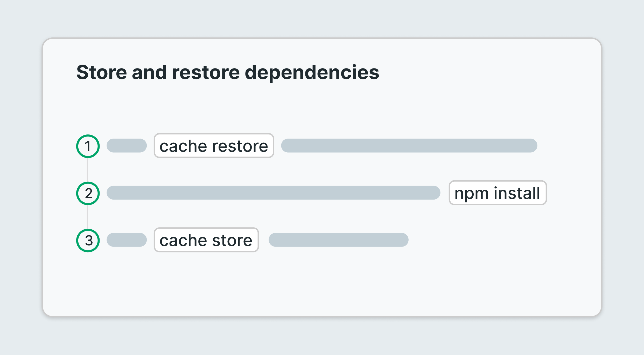Select the step 1 circle marker
644x355 pixels.
pyautogui.click(x=88, y=146)
